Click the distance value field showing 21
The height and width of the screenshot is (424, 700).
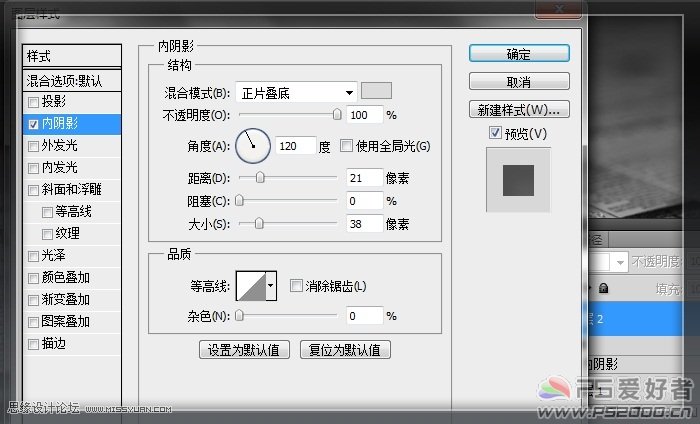click(x=365, y=178)
